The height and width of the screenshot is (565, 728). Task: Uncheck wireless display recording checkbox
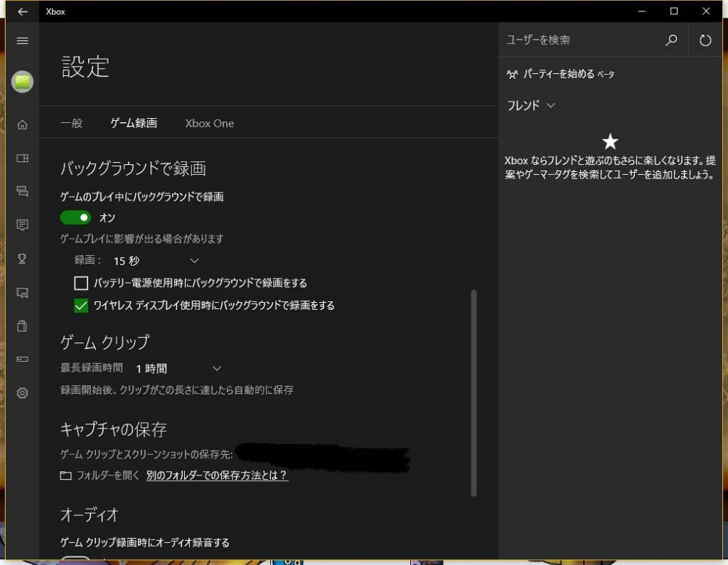(x=81, y=306)
